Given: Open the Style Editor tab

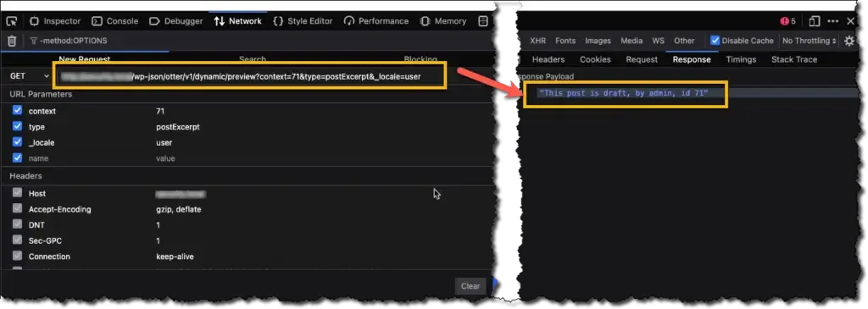Looking at the screenshot, I should coord(303,21).
